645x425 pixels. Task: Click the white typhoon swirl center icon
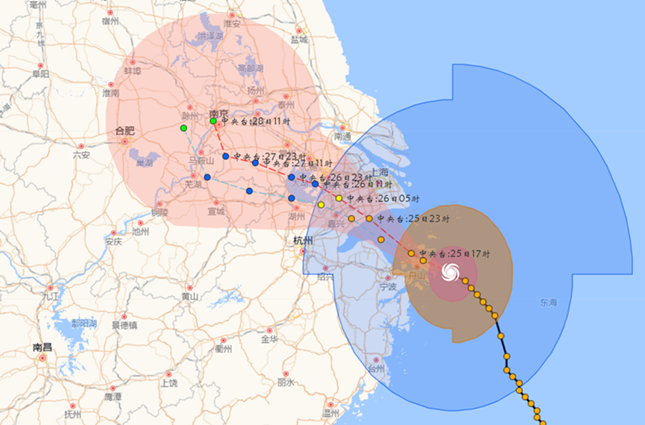tap(449, 273)
